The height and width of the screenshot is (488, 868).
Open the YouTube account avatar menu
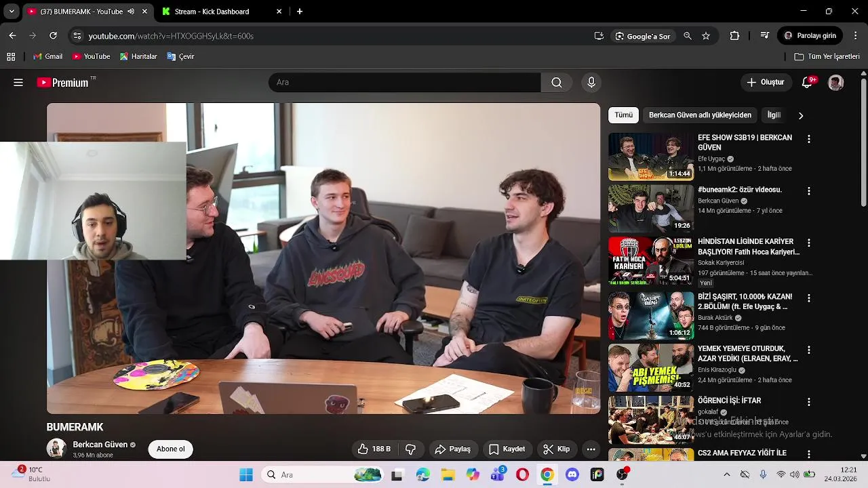tap(836, 83)
